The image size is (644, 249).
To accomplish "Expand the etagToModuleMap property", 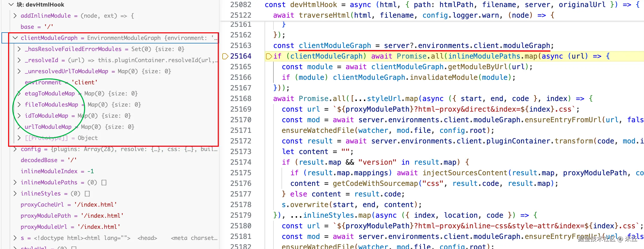I will 19,93.
